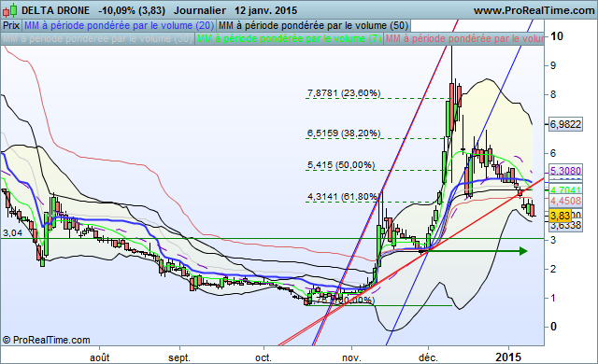The image size is (598, 364).
Task: Click the green arrow head marker
Action: pos(523,251)
